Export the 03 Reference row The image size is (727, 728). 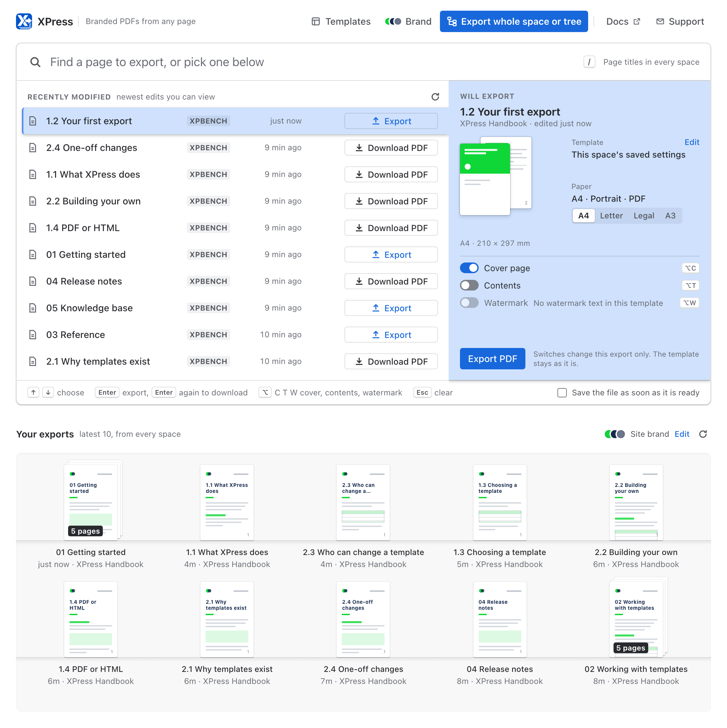391,335
